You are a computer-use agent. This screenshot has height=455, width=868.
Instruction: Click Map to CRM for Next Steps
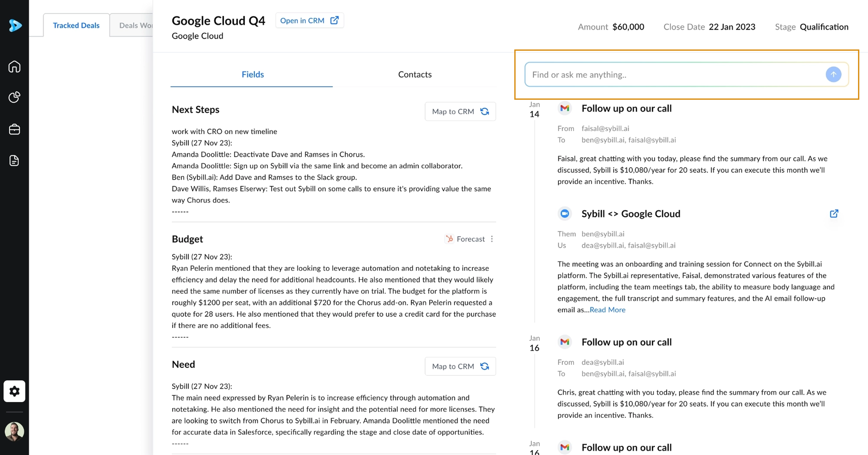pos(460,111)
